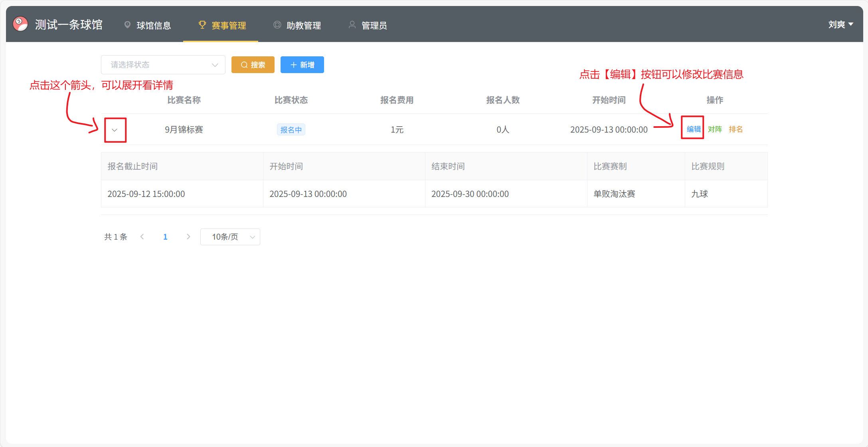This screenshot has width=868, height=447.
Task: Open the 10条/页 page size selector
Action: 230,237
